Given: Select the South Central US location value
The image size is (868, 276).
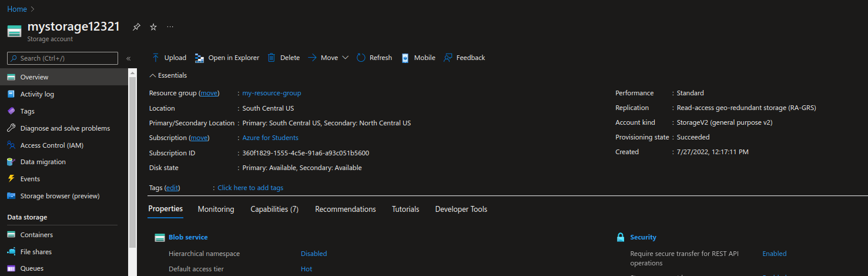Looking at the screenshot, I should (x=268, y=108).
